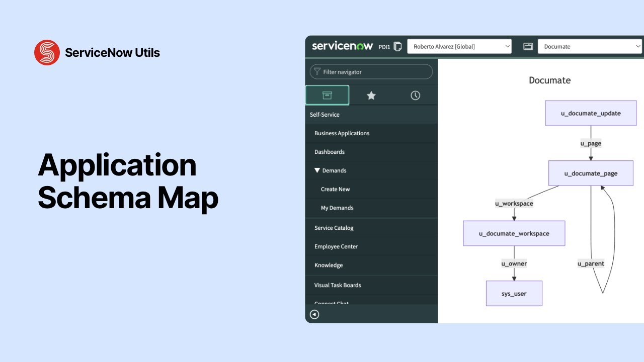Click the u_owner relationship label

(x=514, y=263)
